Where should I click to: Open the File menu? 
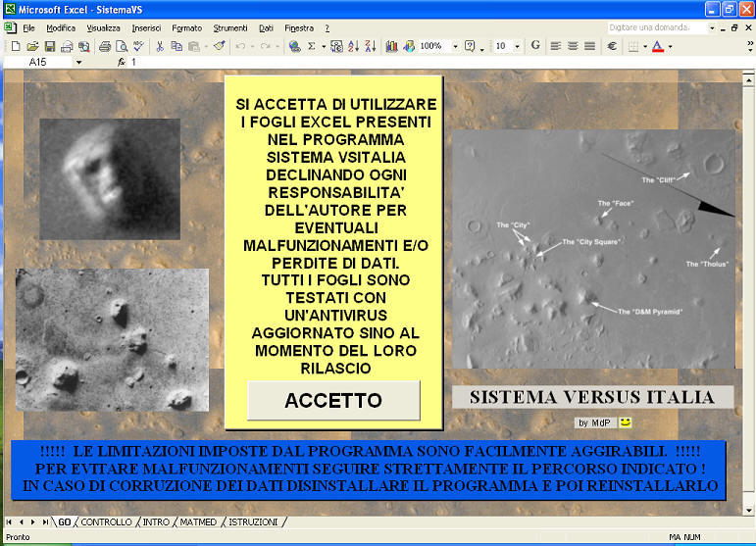[28, 28]
